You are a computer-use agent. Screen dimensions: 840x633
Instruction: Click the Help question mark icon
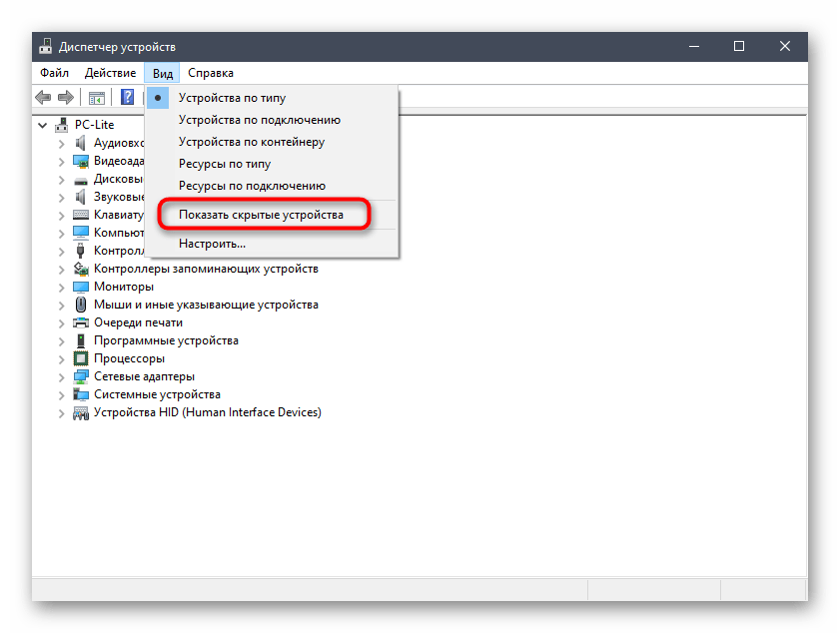point(126,97)
